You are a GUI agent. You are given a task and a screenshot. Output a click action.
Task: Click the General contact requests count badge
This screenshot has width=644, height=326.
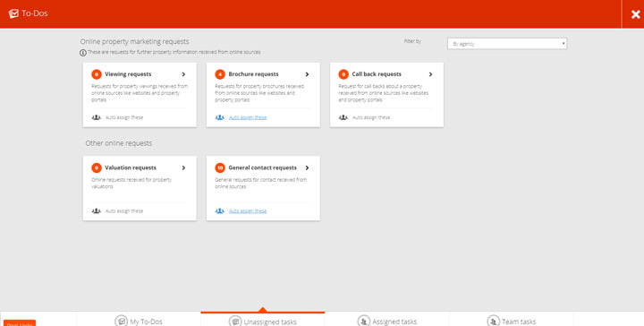pos(220,167)
